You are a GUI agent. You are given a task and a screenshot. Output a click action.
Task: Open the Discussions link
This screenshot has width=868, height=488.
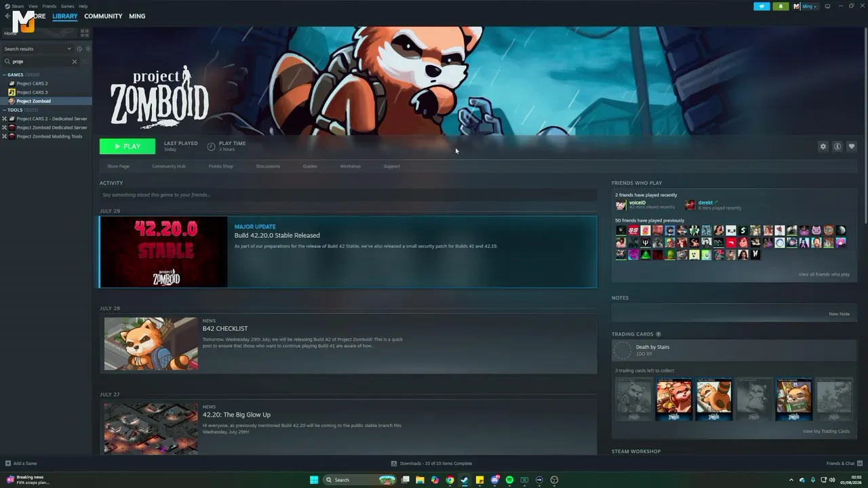click(x=268, y=166)
